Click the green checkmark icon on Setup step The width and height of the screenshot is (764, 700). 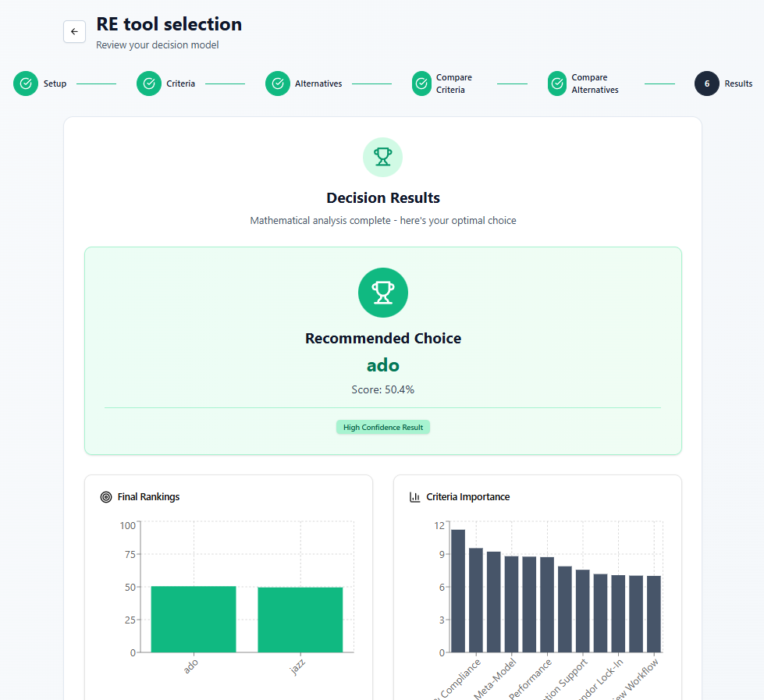[26, 83]
